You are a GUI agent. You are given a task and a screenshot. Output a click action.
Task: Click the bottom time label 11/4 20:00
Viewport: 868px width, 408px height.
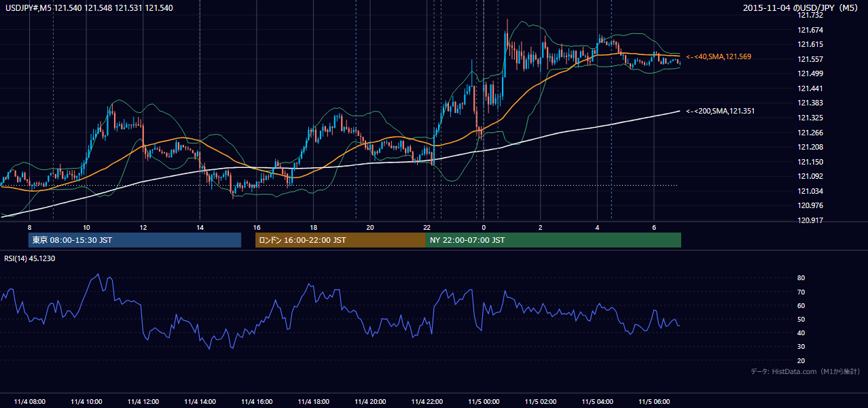coord(370,402)
